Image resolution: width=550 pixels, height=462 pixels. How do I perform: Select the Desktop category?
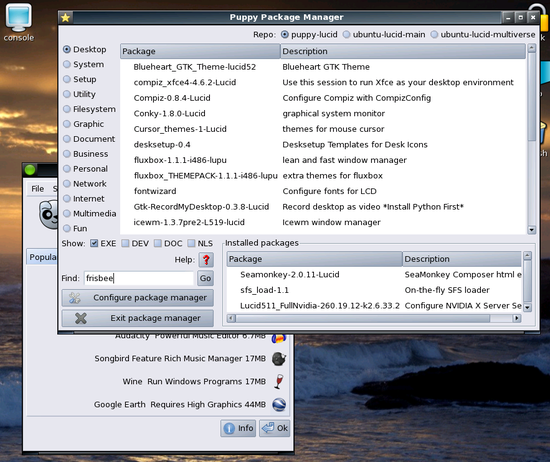pos(85,49)
